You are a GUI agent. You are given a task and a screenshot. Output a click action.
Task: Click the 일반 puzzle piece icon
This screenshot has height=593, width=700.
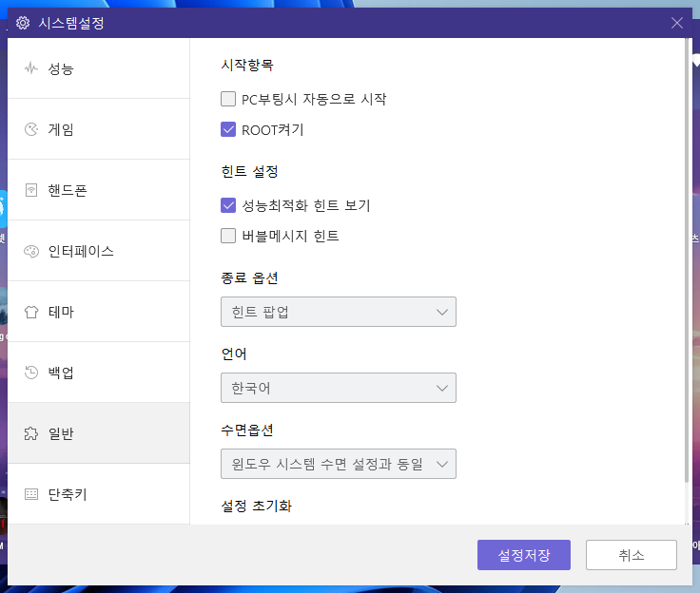[x=31, y=433]
